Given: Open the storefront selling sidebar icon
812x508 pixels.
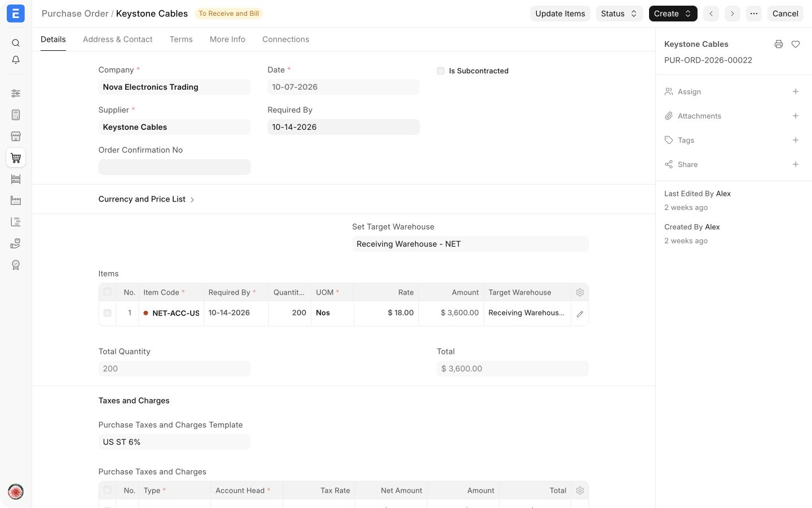Looking at the screenshot, I should click(16, 136).
